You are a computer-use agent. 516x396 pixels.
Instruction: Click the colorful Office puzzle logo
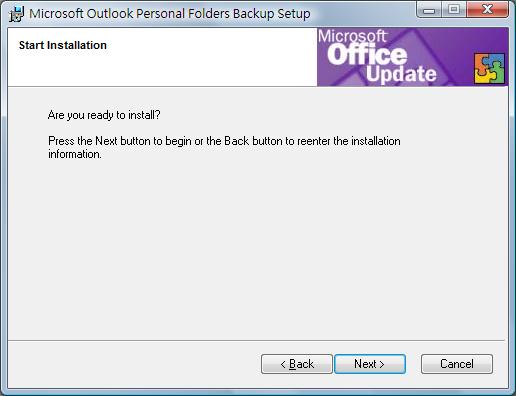click(x=489, y=68)
